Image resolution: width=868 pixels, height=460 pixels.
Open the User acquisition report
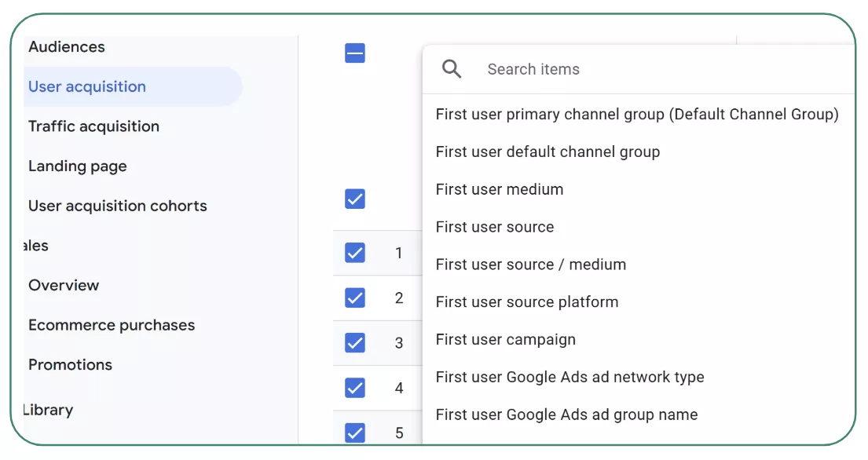tap(86, 86)
